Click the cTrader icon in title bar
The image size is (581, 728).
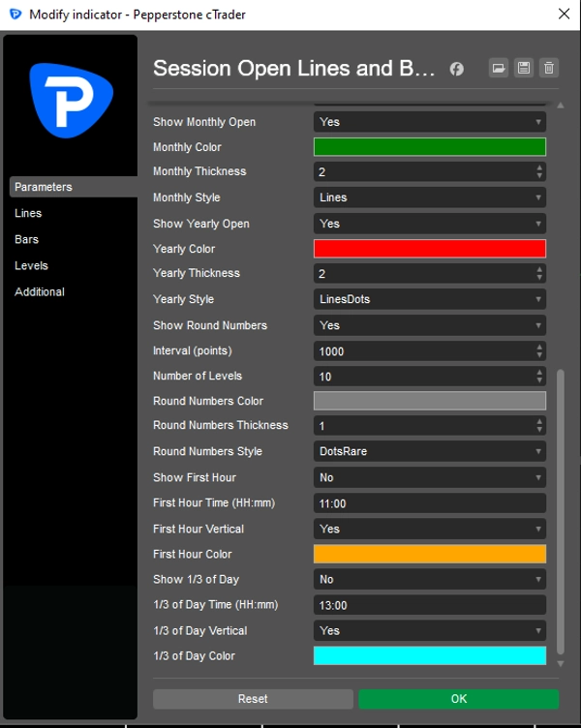15,15
